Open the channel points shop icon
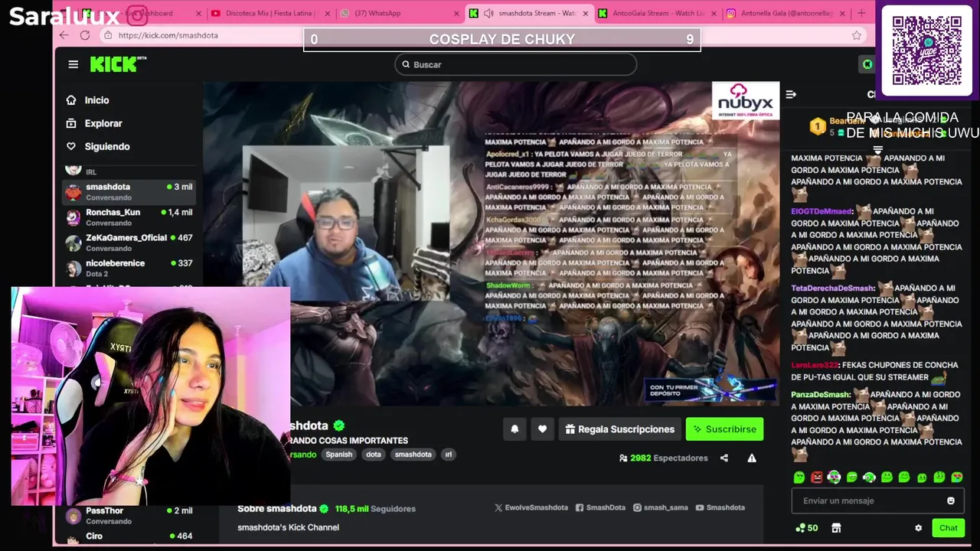The image size is (980, 551). [x=836, y=528]
